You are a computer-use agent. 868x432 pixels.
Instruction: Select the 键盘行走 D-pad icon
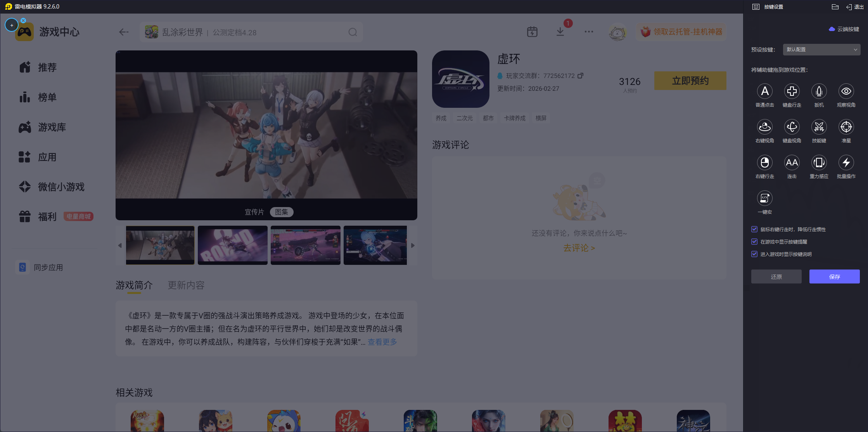792,92
